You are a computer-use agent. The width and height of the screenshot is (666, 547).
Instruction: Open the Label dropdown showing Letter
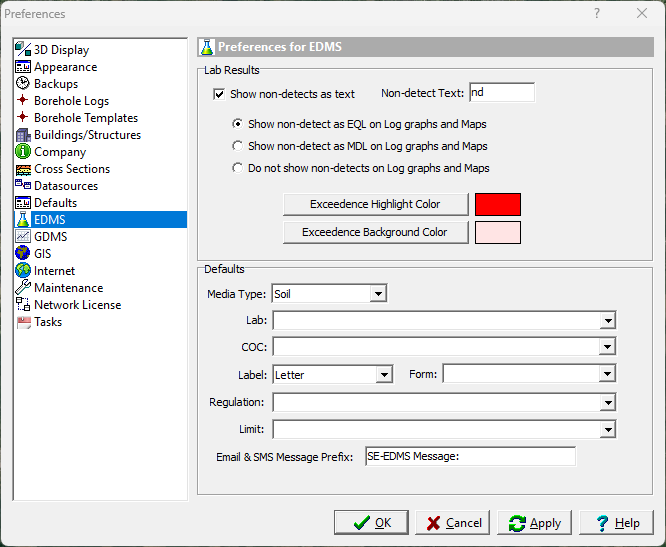tap(384, 375)
